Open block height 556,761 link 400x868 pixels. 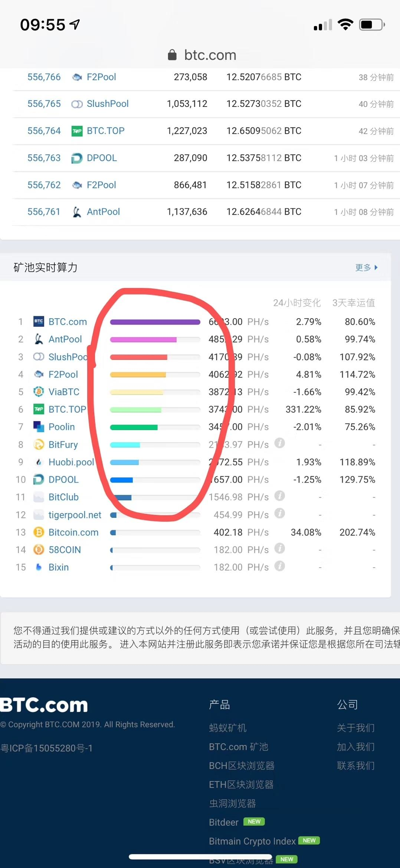point(44,212)
